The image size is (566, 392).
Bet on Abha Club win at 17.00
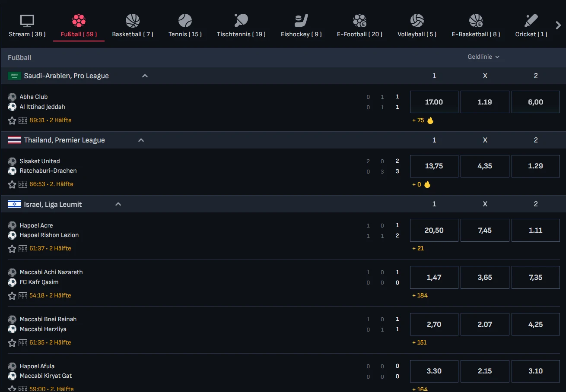434,102
